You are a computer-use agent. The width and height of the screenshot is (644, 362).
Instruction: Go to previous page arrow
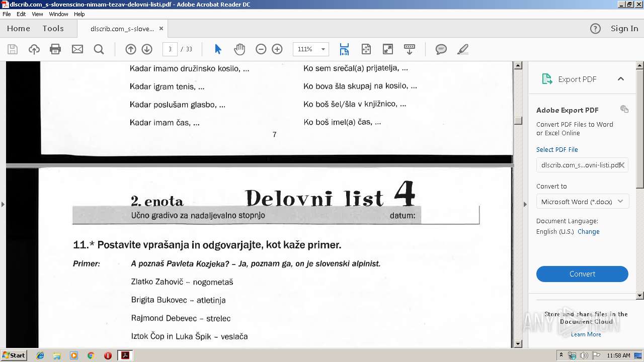pos(131,49)
